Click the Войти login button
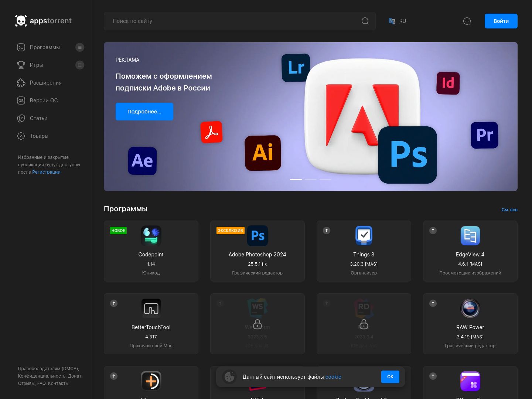Screen dimensions: 532x399 [x=501, y=21]
